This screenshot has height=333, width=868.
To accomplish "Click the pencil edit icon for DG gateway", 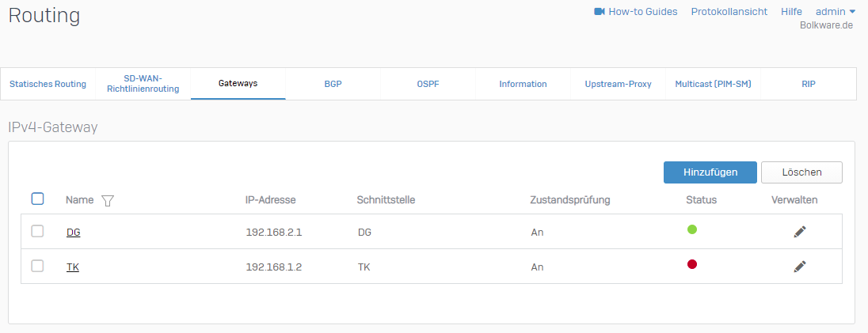I will [800, 232].
